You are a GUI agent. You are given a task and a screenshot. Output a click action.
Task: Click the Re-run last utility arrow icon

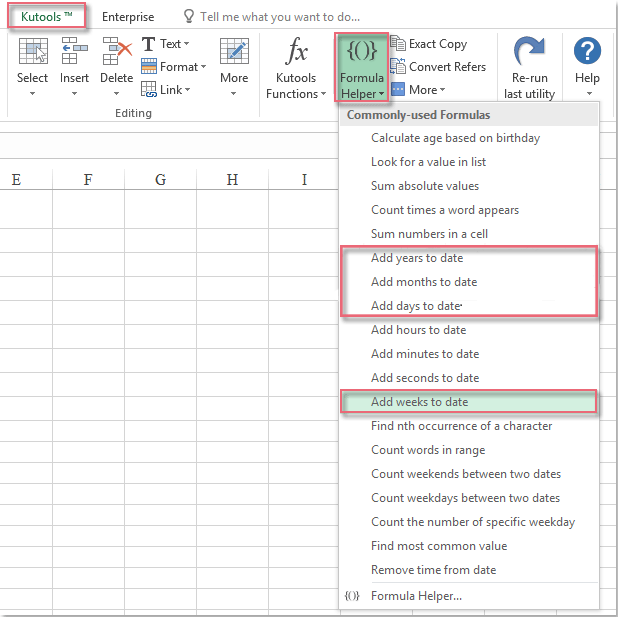click(x=529, y=50)
